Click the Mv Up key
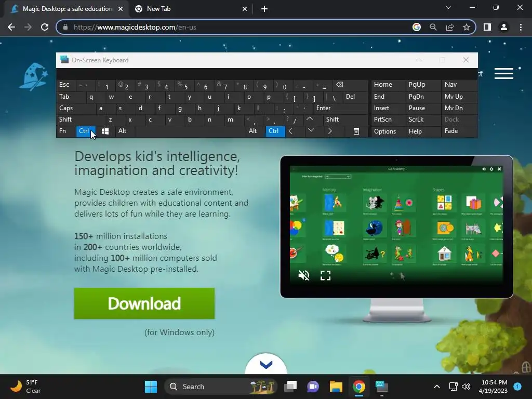 [x=459, y=97]
